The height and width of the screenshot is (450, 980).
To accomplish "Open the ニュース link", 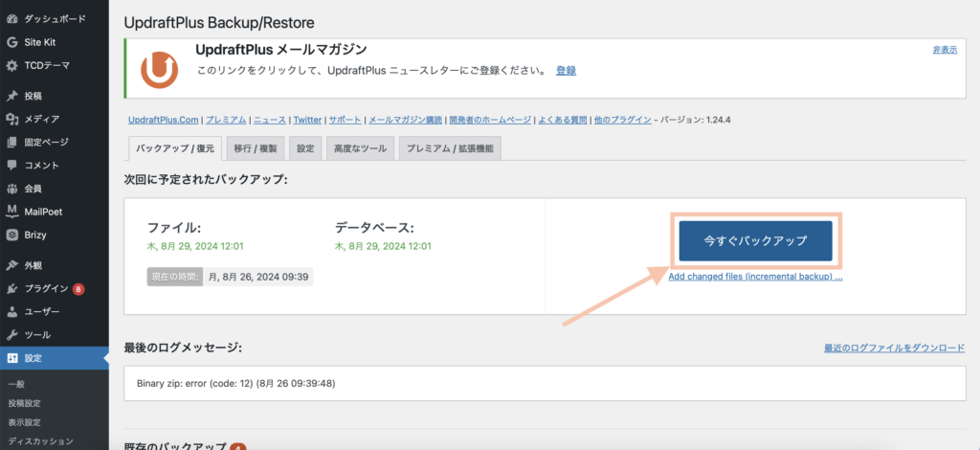I will 269,120.
